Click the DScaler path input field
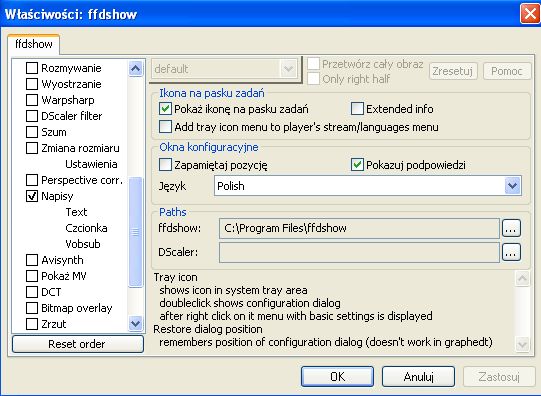The width and height of the screenshot is (541, 396). point(359,252)
